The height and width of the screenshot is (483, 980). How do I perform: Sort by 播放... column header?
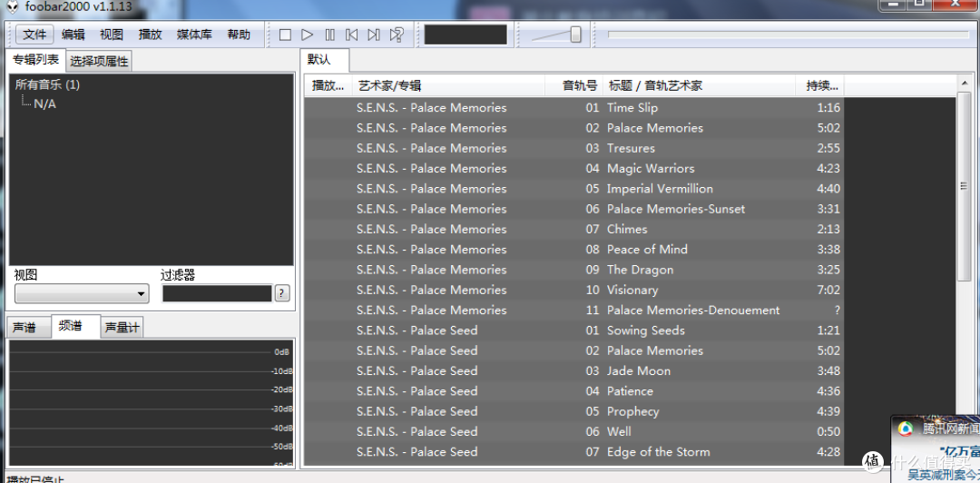pyautogui.click(x=328, y=85)
